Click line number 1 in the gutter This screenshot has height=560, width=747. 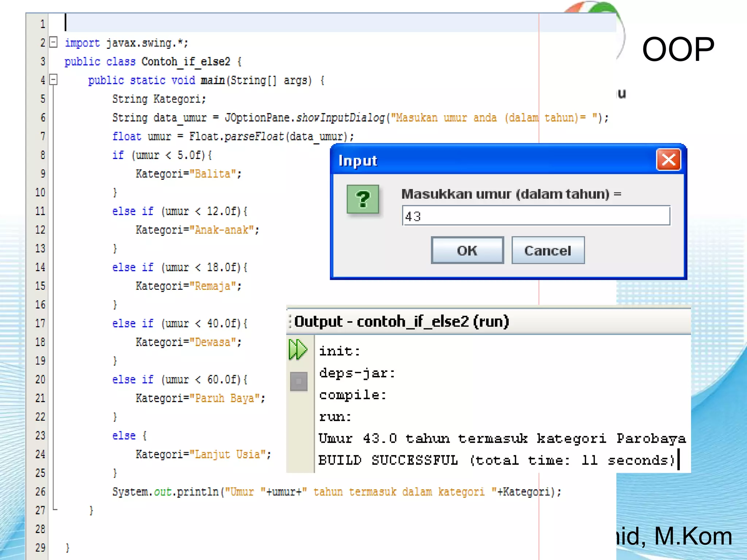(43, 24)
